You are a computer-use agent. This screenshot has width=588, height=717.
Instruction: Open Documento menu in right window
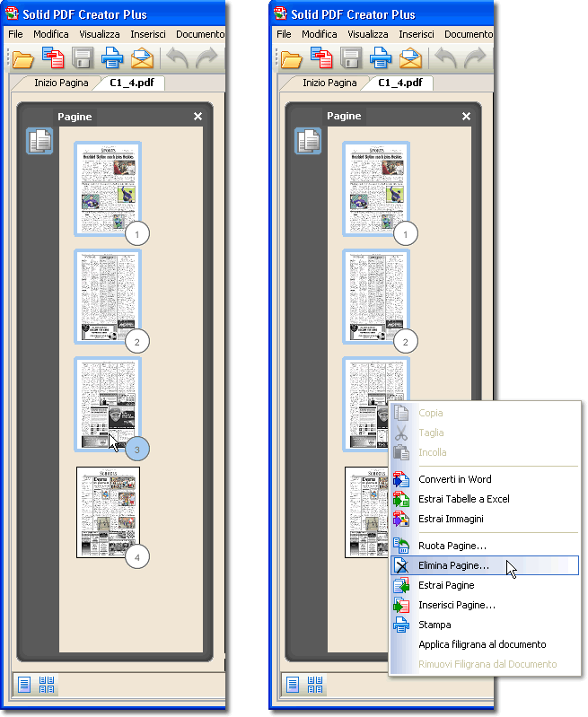(469, 34)
